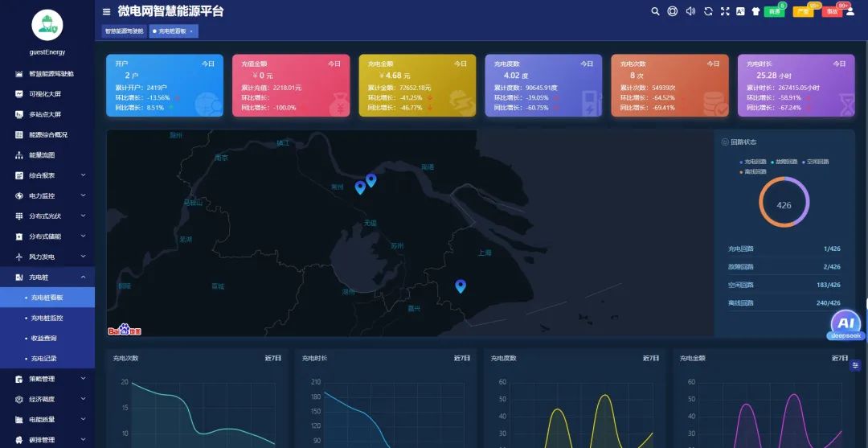Toggle 充电回路 legend in 回路状态 chart

pyautogui.click(x=753, y=162)
